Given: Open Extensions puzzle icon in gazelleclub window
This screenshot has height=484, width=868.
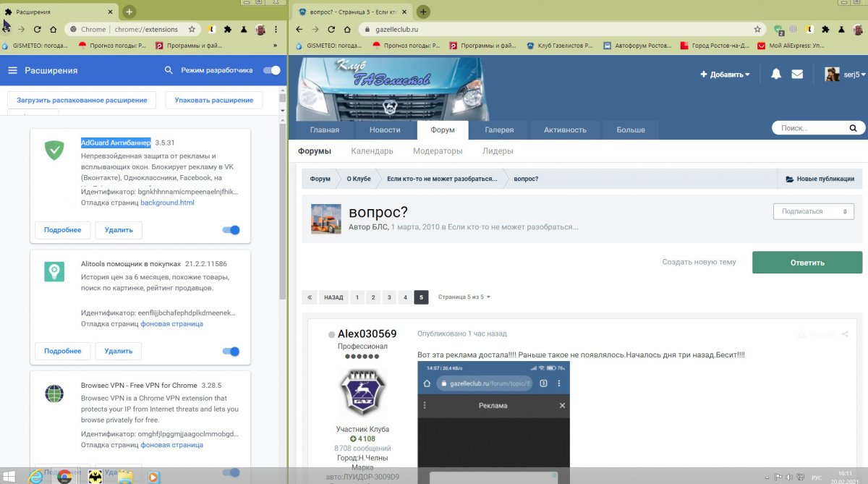Looking at the screenshot, I should coord(825,30).
